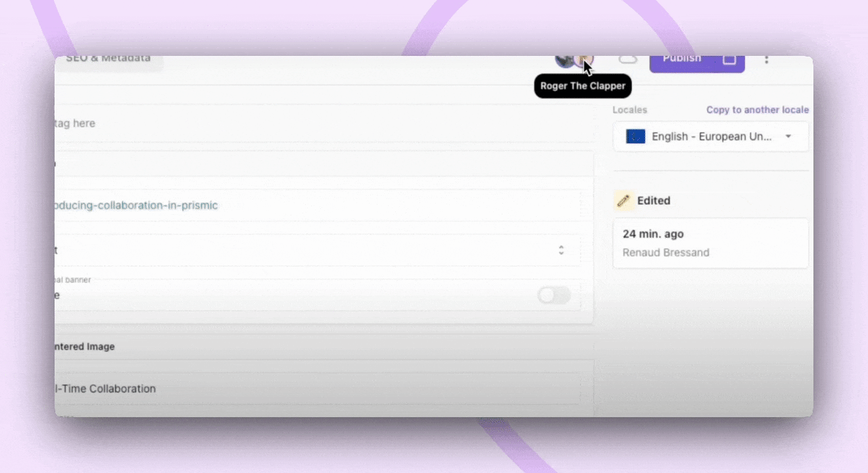Switch to the SEO & Metadata tab
Image resolution: width=868 pixels, height=473 pixels.
coord(109,58)
